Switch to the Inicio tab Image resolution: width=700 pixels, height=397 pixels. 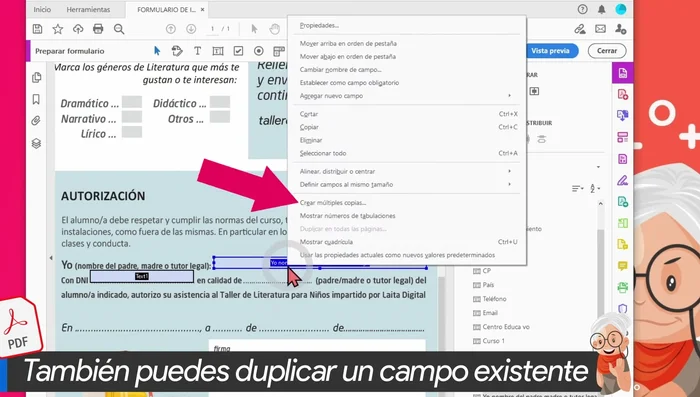42,9
